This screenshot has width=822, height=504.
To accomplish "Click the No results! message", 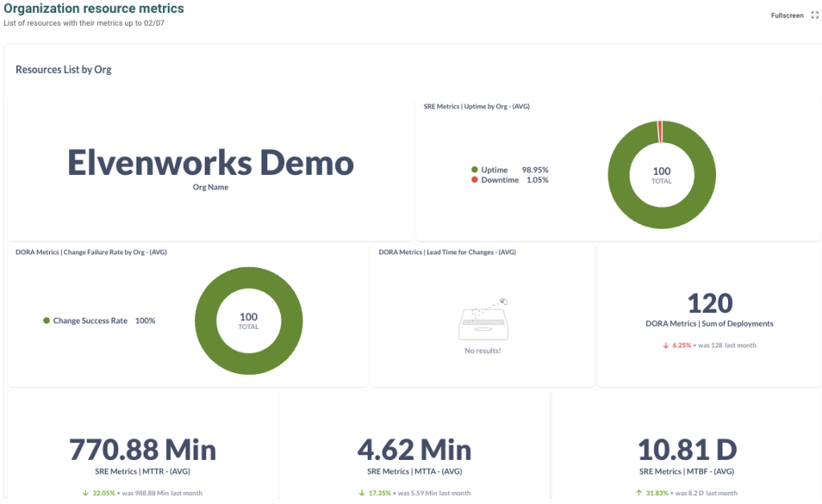I will tap(482, 351).
